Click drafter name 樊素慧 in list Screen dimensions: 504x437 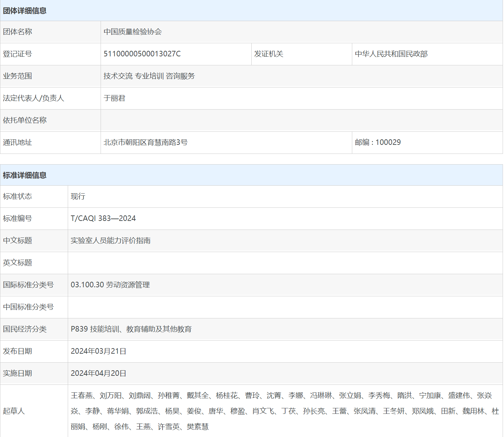[198, 427]
